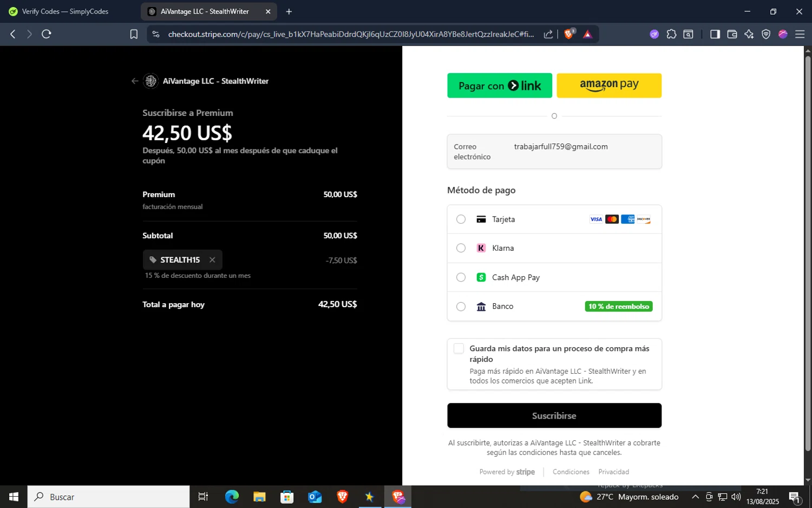Click the Correo electrónico email field
The height and width of the screenshot is (508, 812).
(554, 152)
